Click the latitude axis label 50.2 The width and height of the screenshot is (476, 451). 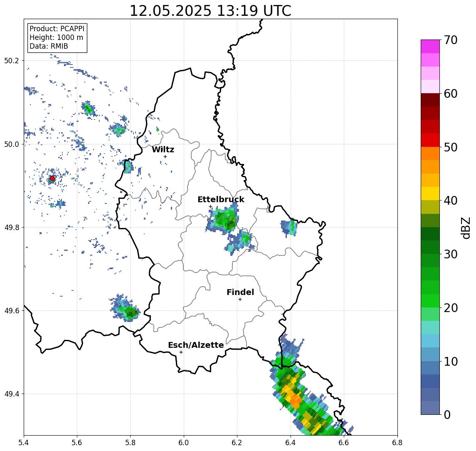pyautogui.click(x=12, y=60)
